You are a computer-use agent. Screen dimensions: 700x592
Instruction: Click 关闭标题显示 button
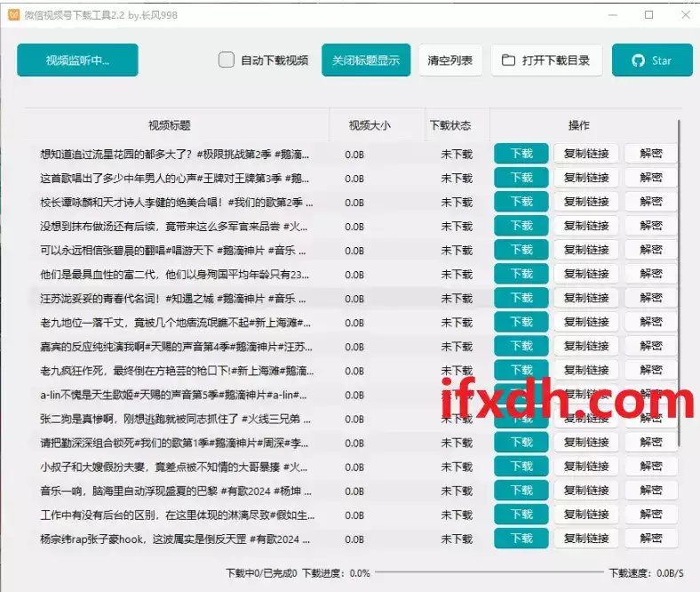click(366, 60)
